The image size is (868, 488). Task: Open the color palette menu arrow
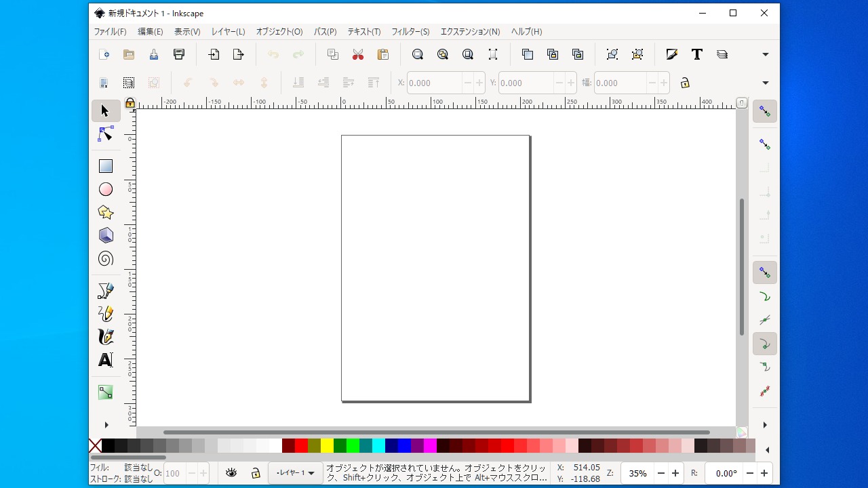pos(767,450)
